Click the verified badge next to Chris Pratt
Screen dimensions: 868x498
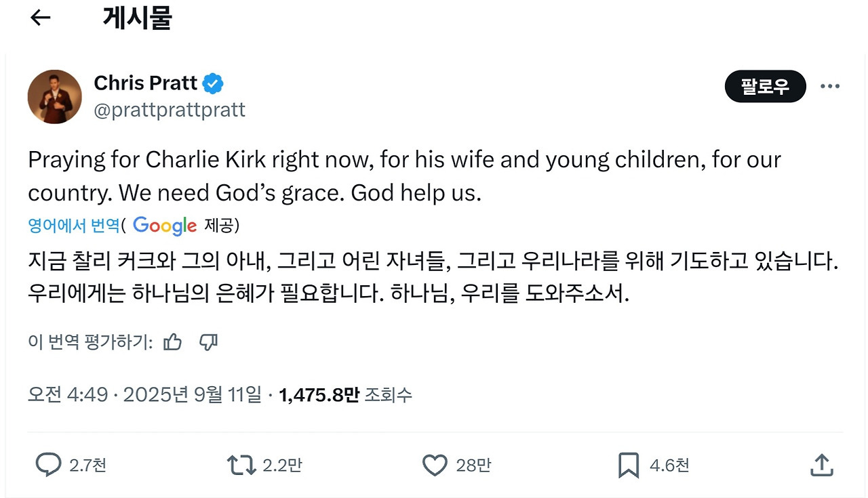[212, 82]
